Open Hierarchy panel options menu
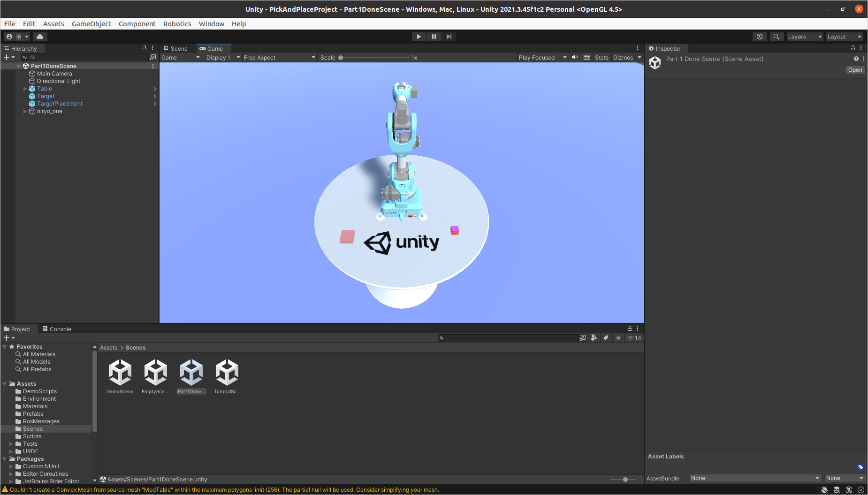Screen dimensions: 868x495 152,48
